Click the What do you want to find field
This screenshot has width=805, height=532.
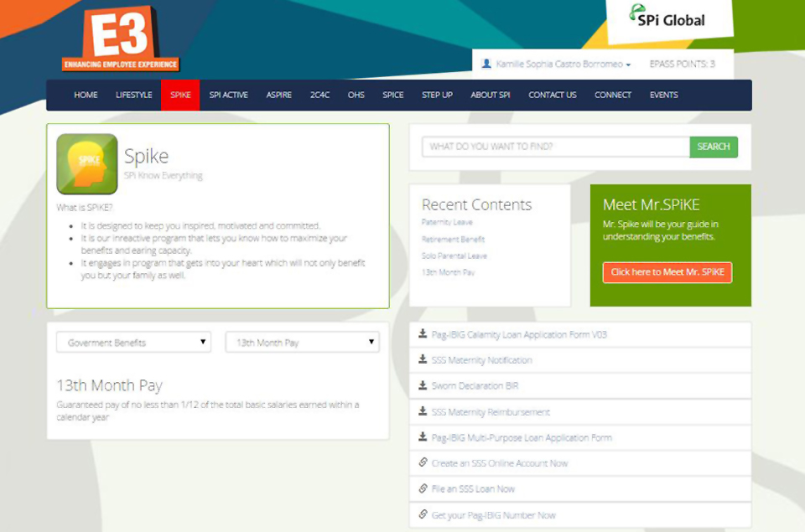555,147
